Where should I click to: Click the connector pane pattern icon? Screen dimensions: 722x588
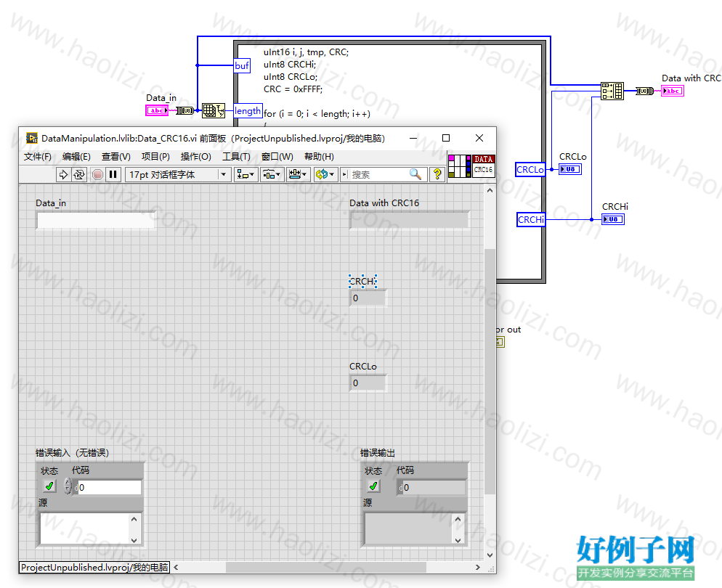[x=460, y=166]
